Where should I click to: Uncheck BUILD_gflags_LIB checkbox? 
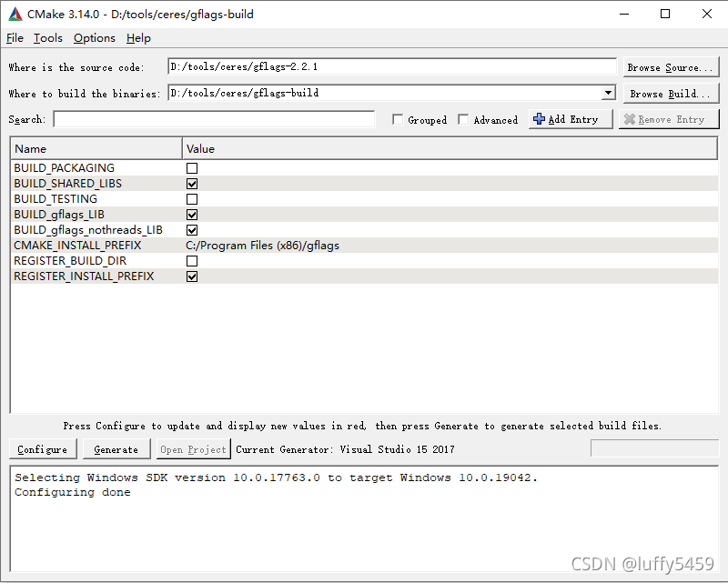[x=192, y=215]
